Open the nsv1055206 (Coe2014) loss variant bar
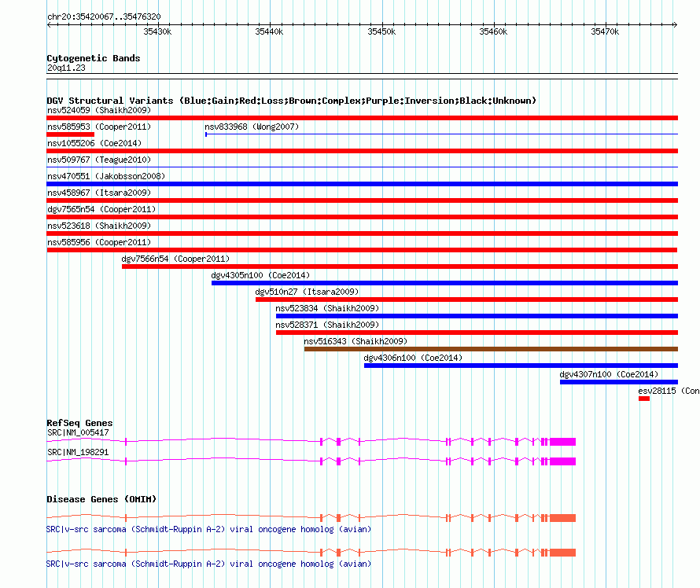The width and height of the screenshot is (700, 588). coord(362,151)
